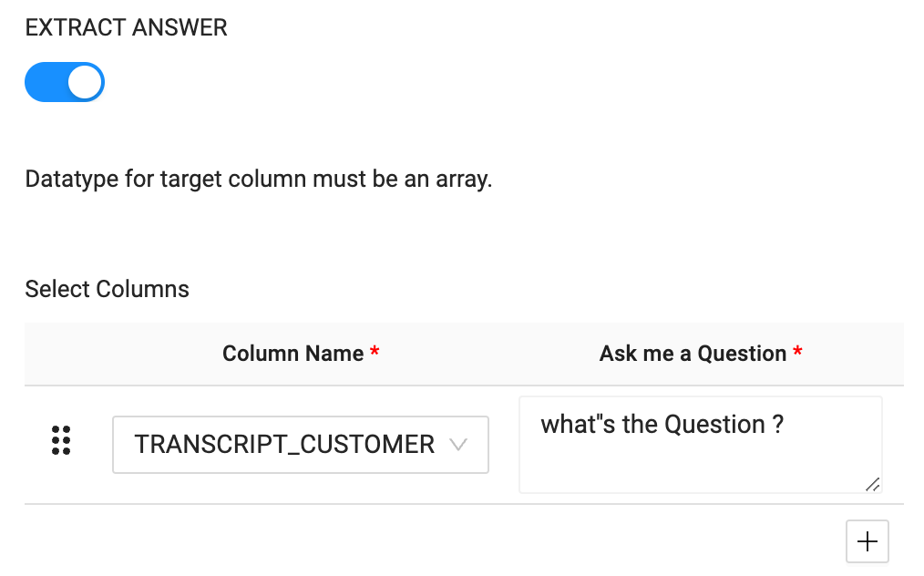Click the word Question inside the textarea
Viewport: 924px width, 576px height.
715,425
